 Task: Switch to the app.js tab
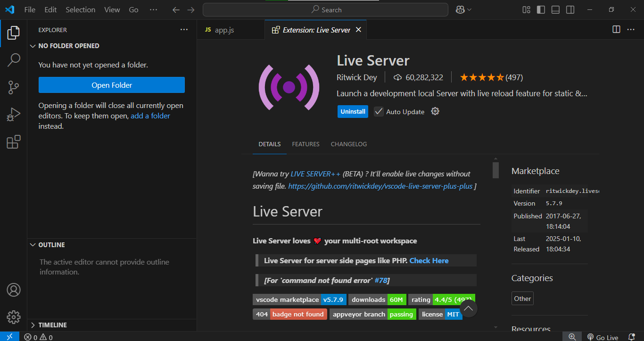(x=231, y=30)
